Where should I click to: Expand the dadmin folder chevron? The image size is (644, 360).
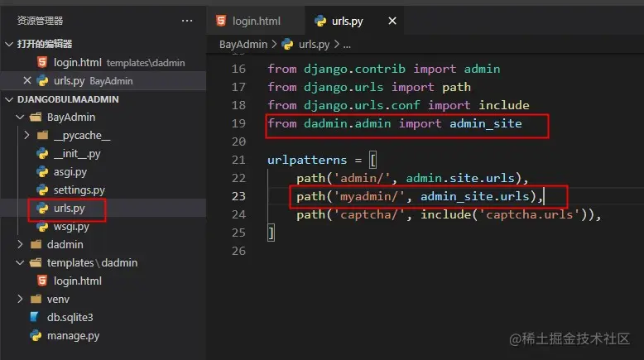pos(20,244)
